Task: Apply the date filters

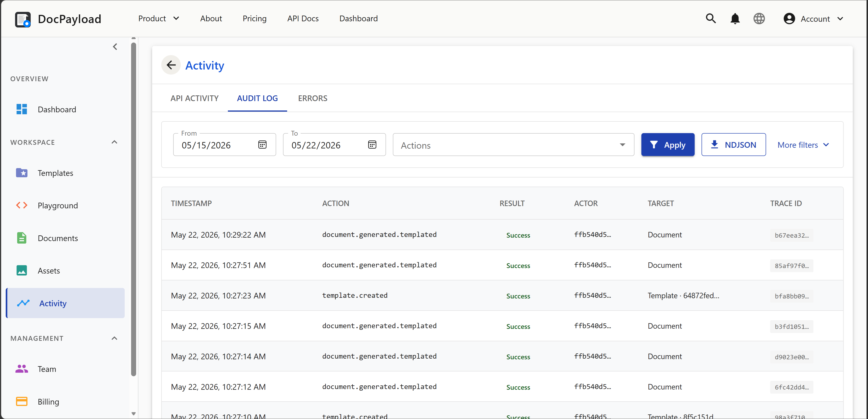Action: [x=668, y=145]
